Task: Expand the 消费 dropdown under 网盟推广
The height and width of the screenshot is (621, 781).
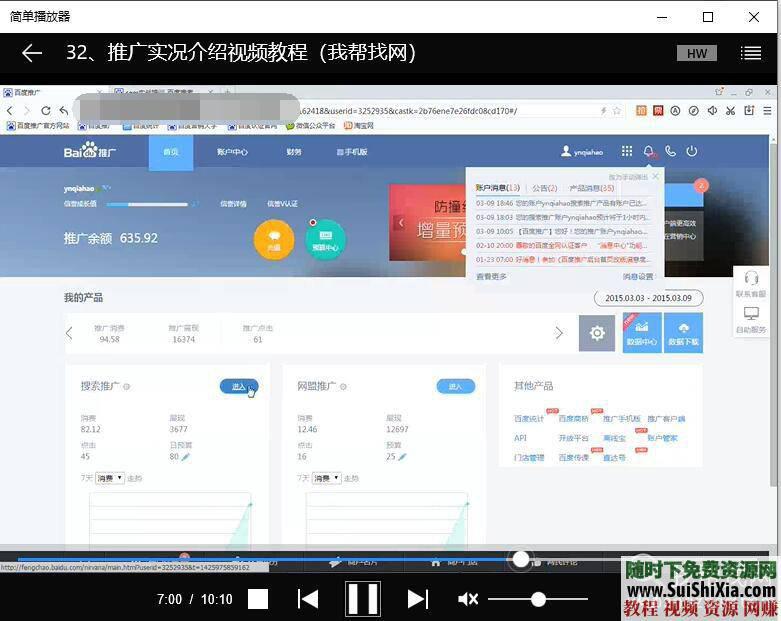Action: click(x=326, y=478)
